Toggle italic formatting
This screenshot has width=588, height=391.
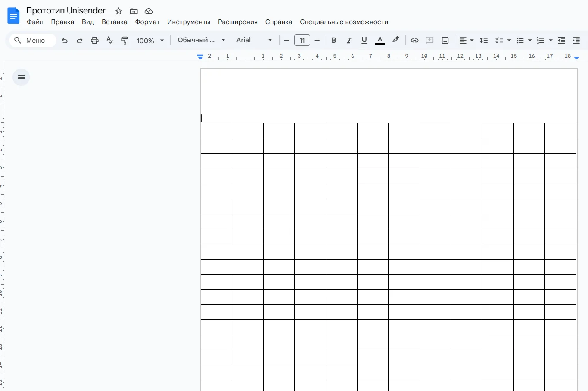coord(349,40)
